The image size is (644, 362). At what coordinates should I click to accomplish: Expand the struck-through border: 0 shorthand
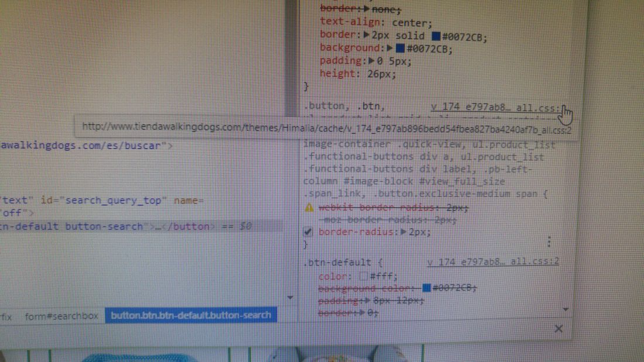coord(363,313)
